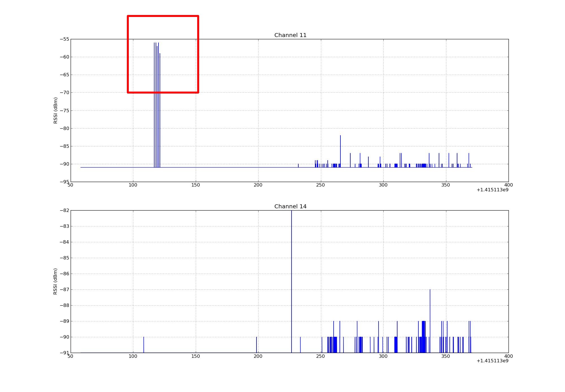Image resolution: width=565 pixels, height=392 pixels.
Task: Click the −85 tick label in Channel 14 plot
Action: tap(64, 258)
